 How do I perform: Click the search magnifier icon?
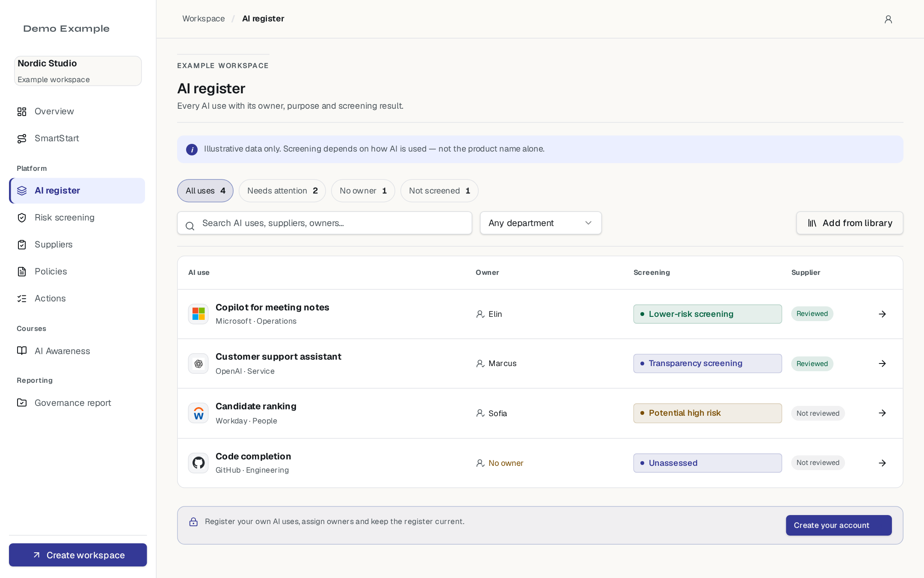coord(190,226)
